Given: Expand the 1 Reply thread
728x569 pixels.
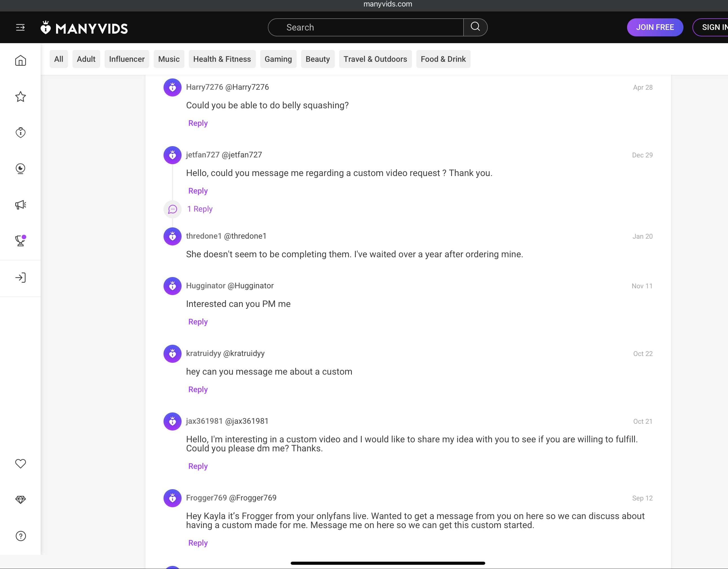Looking at the screenshot, I should (200, 209).
